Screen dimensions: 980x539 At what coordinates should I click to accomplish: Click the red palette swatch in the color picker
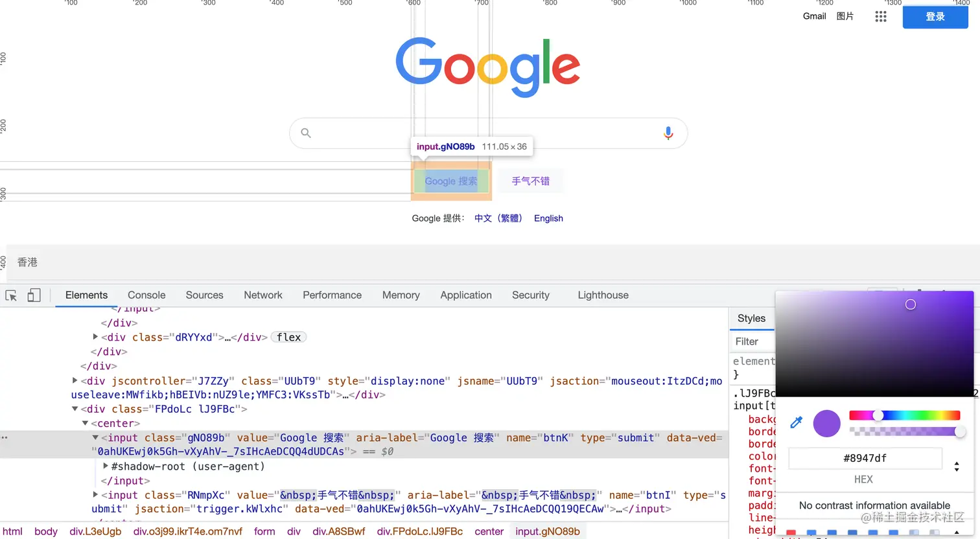791,533
